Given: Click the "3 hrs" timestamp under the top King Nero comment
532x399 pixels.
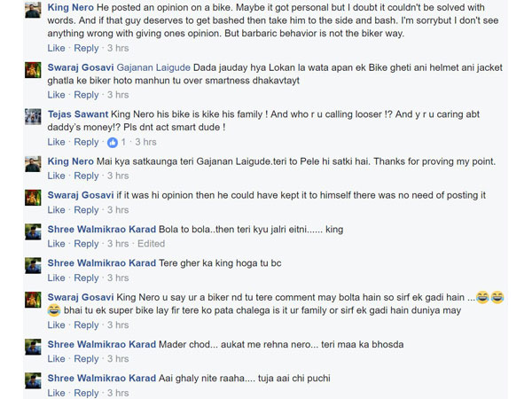Looking at the screenshot, I should pyautogui.click(x=117, y=48).
